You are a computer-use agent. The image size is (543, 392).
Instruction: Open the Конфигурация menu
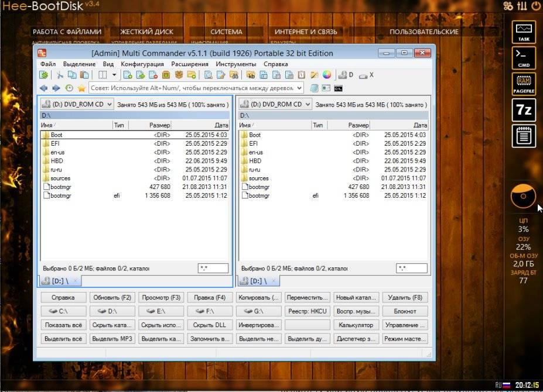[142, 64]
